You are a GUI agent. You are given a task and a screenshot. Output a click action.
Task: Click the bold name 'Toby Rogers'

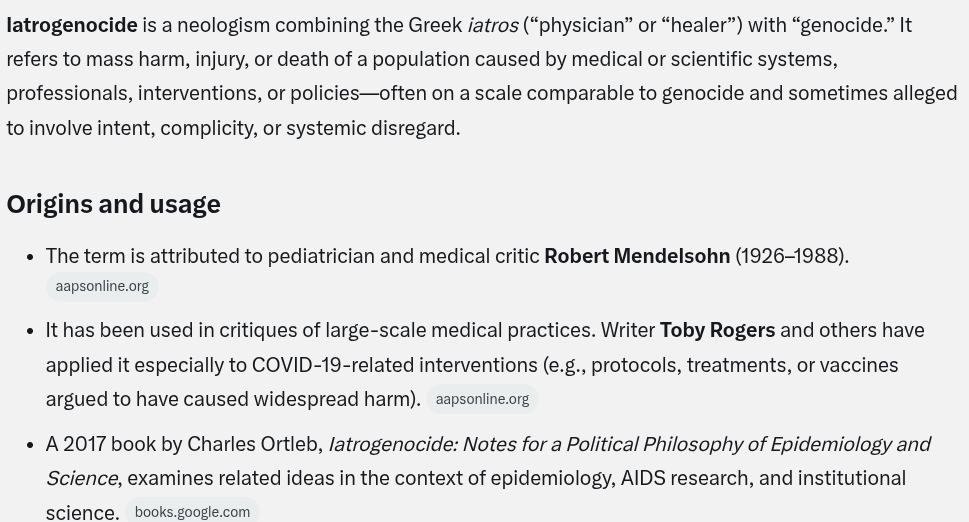point(717,330)
